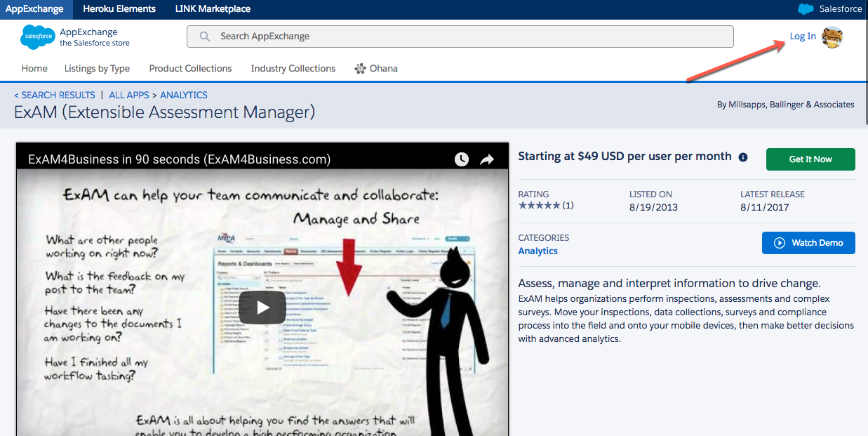
Task: Open the Product Collections menu
Action: point(190,68)
